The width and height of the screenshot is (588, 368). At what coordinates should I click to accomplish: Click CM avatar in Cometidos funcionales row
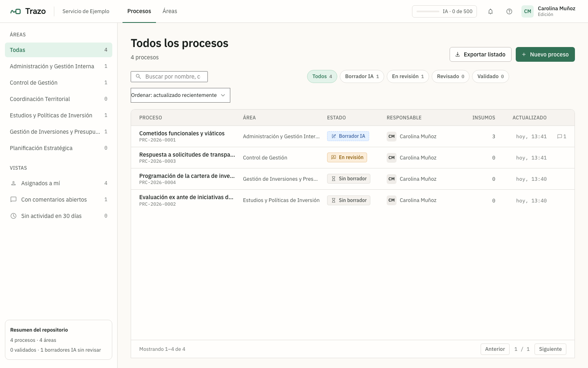[392, 137]
